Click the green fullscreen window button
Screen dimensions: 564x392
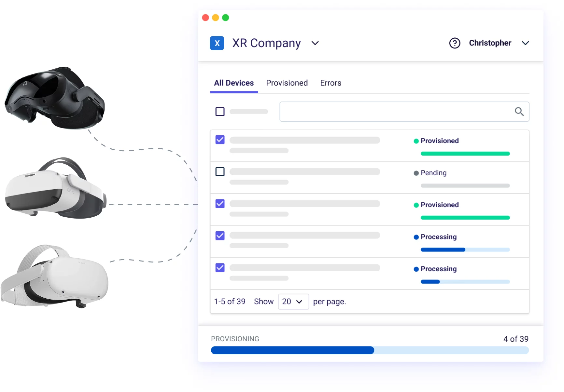pyautogui.click(x=225, y=18)
